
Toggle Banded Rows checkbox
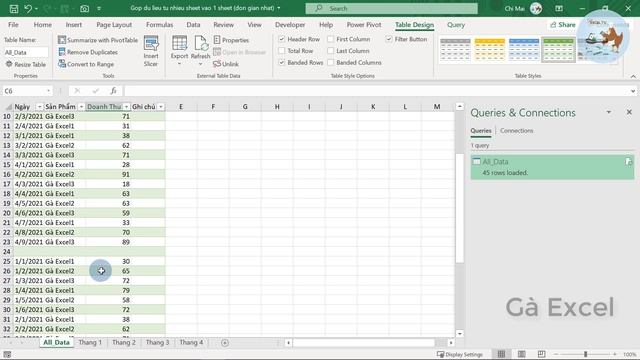282,62
